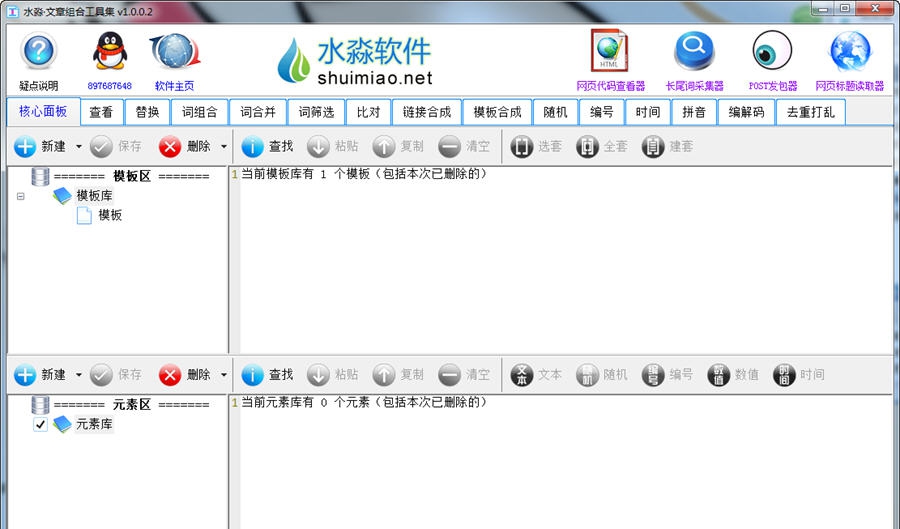Select the 模板 tree leaf
Image resolution: width=900 pixels, height=529 pixels.
110,215
